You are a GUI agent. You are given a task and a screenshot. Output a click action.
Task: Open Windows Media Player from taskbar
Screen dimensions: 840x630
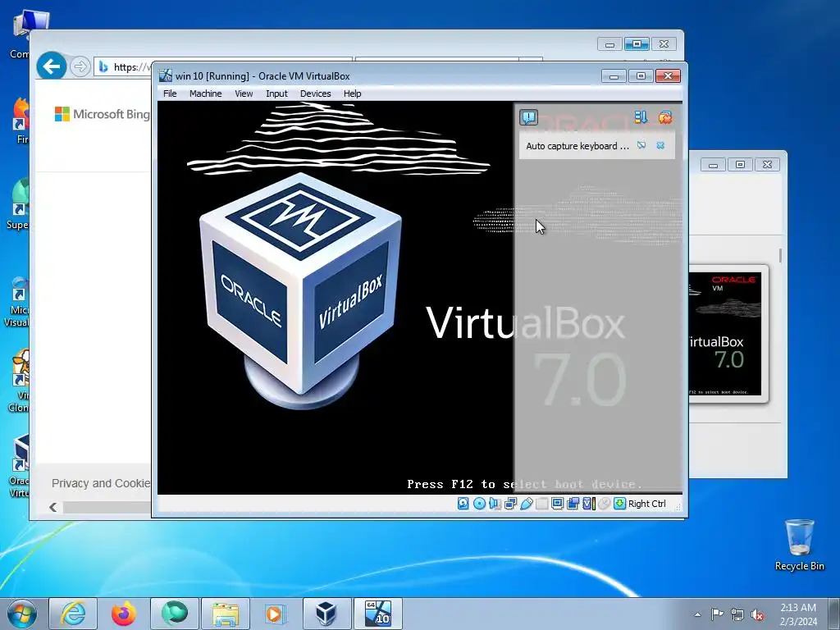[x=276, y=614]
